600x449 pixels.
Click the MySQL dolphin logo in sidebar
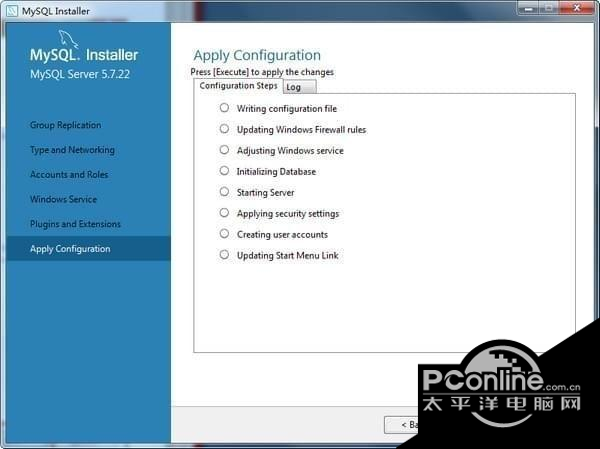68,39
